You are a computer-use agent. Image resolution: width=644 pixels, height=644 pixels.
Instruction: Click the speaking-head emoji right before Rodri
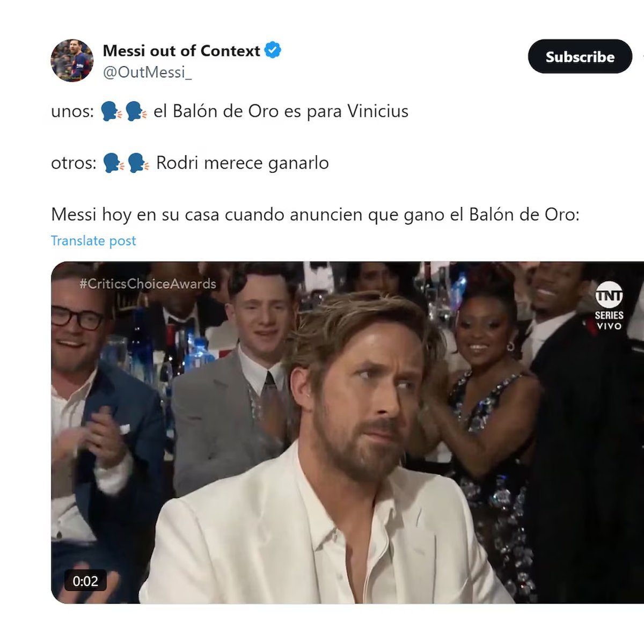coord(138,163)
